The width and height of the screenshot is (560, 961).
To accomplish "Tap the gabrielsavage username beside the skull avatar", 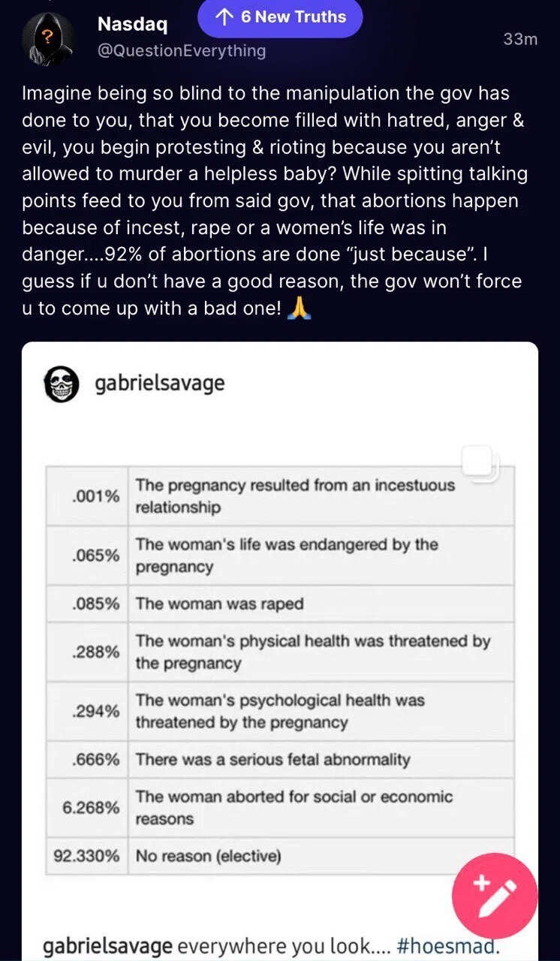I will click(160, 384).
